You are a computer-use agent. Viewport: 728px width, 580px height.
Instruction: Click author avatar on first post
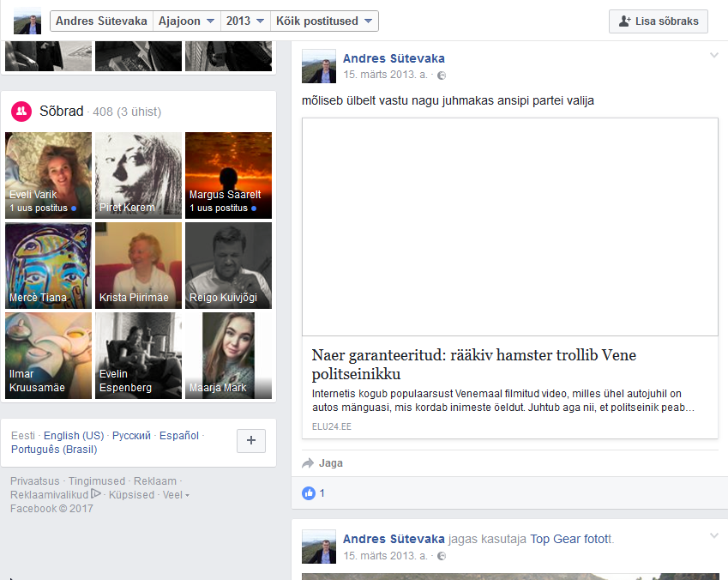coord(319,66)
